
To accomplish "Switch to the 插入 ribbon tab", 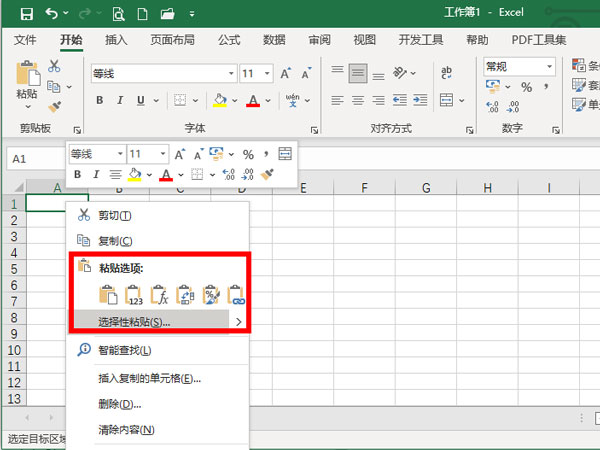I will click(x=116, y=40).
